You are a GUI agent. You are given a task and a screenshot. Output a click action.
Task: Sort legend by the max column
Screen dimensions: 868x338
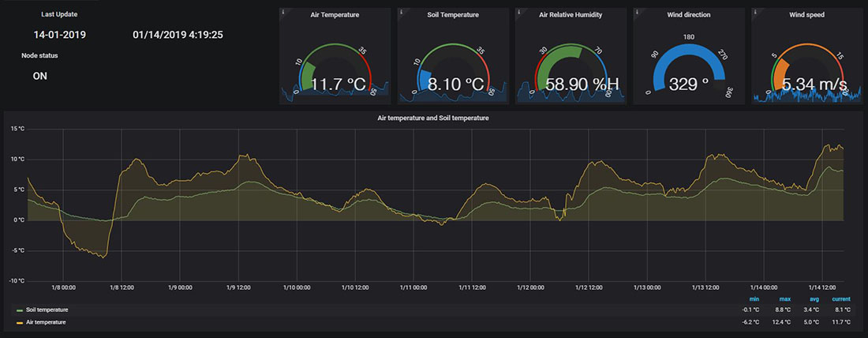(785, 299)
